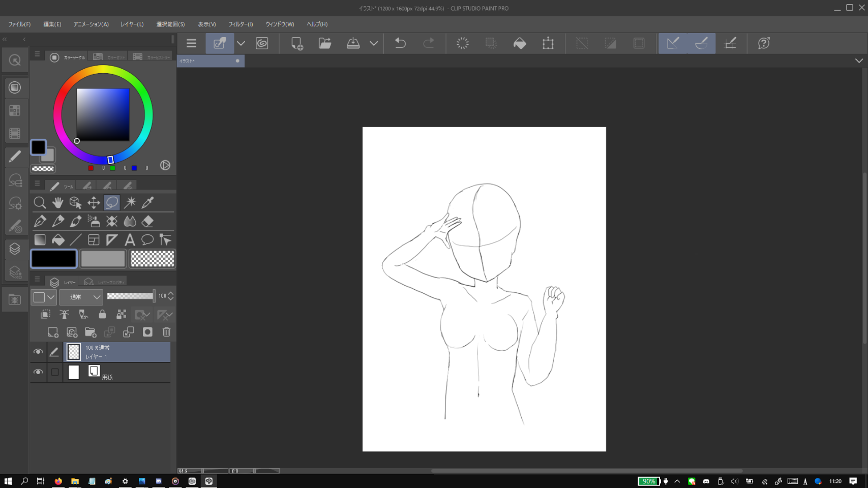Pick the Fill bucket tool in tool palette

point(58,239)
